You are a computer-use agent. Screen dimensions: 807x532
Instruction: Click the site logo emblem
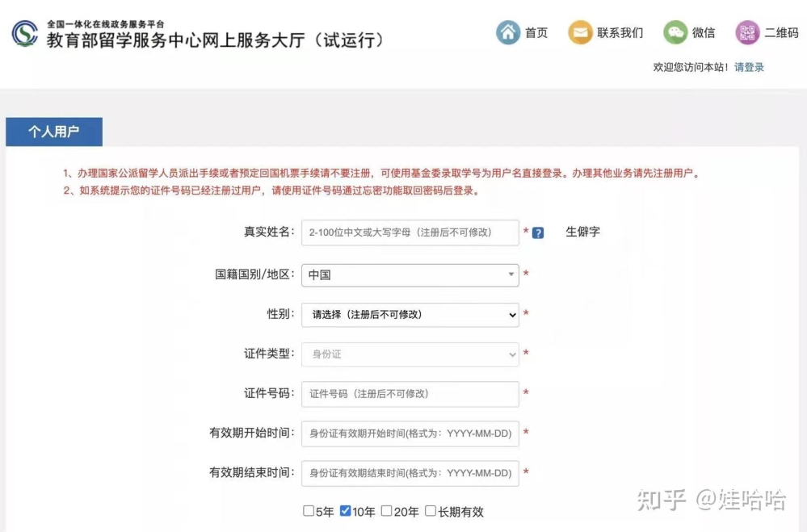pos(25,33)
